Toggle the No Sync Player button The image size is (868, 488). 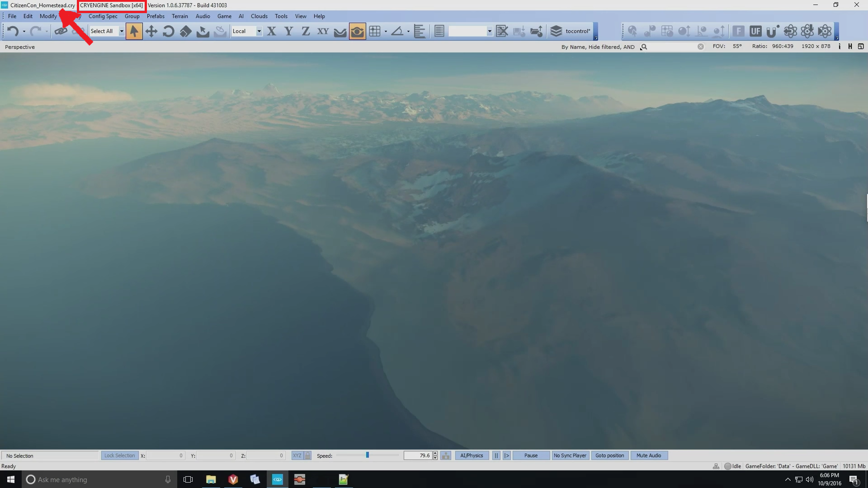pyautogui.click(x=570, y=455)
